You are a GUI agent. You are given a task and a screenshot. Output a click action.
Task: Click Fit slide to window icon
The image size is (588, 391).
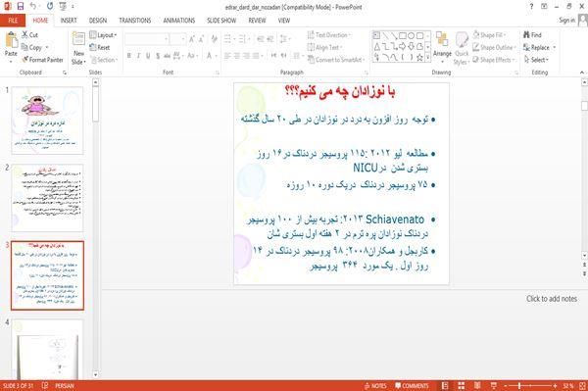tap(582, 386)
